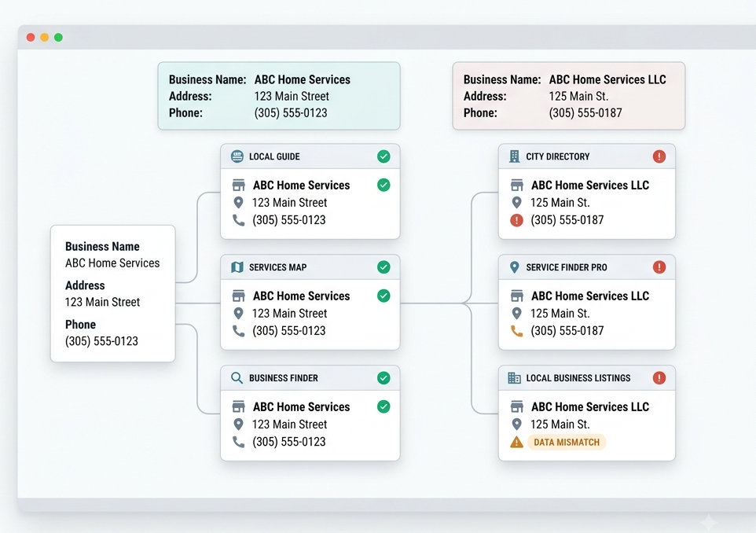Click the City Directory building icon
Viewport: 756px width, 533px height.
point(515,156)
